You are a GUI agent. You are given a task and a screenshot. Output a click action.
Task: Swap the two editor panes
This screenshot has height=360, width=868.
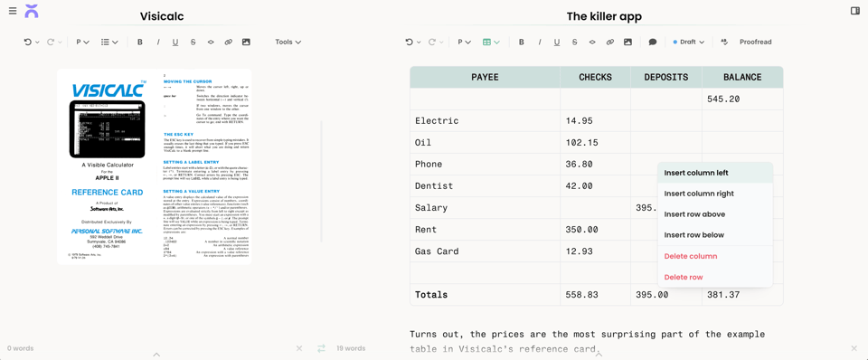coord(322,348)
